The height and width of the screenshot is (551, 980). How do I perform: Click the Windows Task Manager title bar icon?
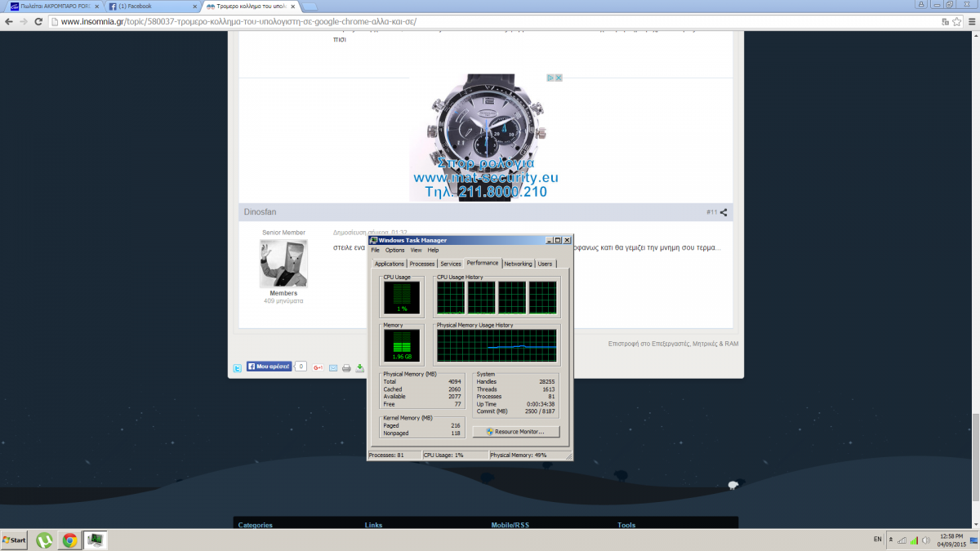click(x=374, y=240)
